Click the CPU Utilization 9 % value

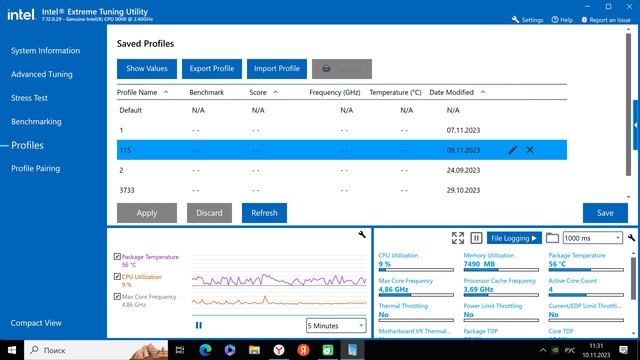[x=384, y=264]
